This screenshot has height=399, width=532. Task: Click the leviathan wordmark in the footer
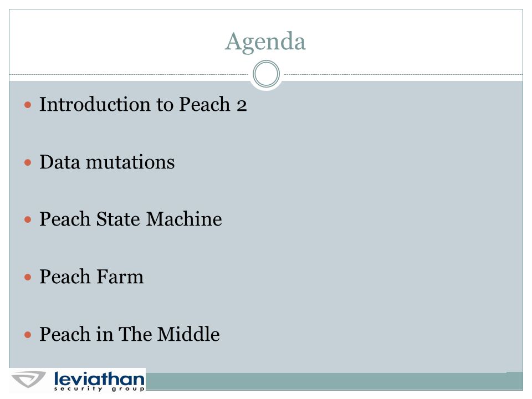[x=99, y=378]
